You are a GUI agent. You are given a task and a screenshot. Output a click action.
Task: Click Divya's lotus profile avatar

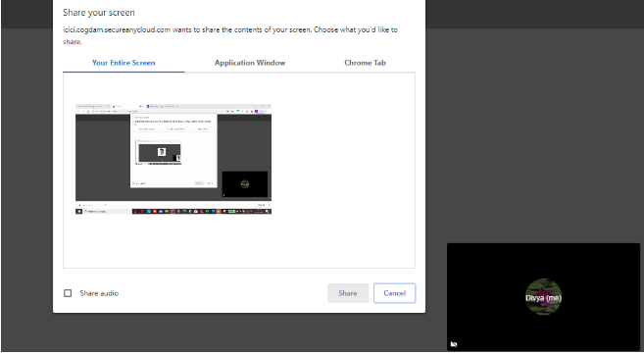543,297
